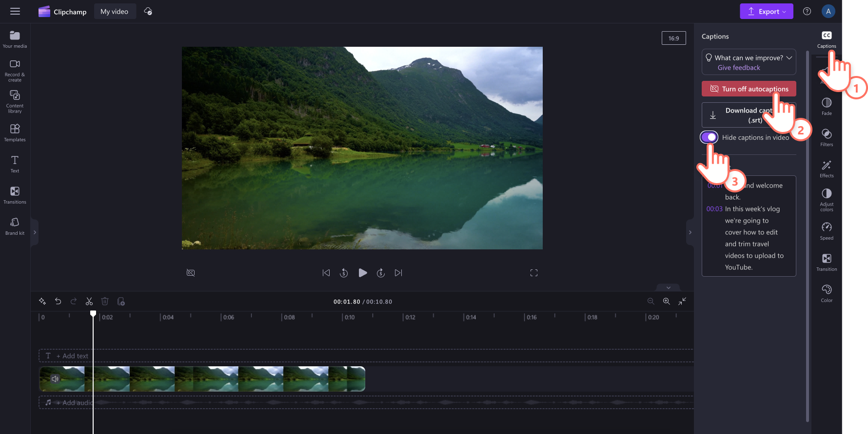This screenshot has width=868, height=434.
Task: Toggle Hide captions in video switch
Action: pos(709,137)
